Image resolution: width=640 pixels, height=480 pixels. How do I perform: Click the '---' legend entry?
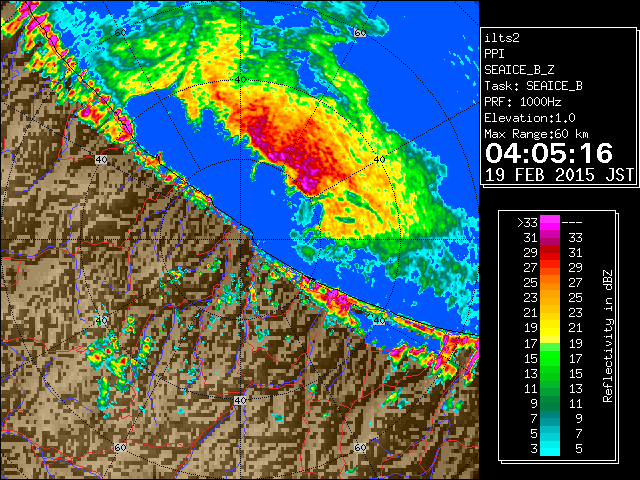[x=572, y=223]
